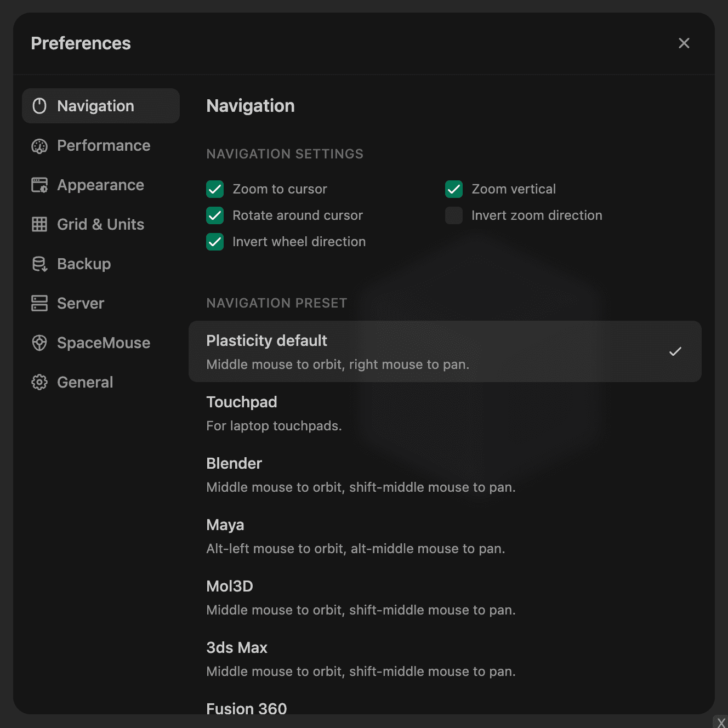Enable Invert zoom direction checkbox
Viewport: 728px width, 728px height.
(x=454, y=215)
